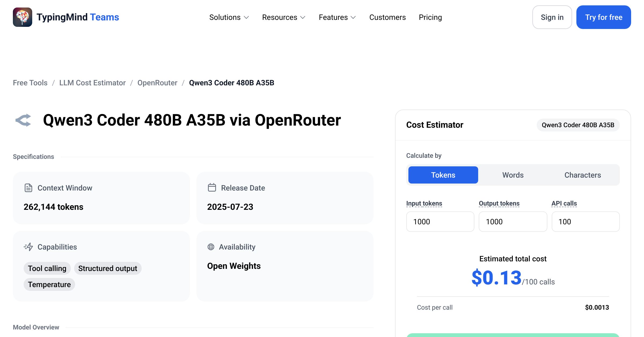The image size is (644, 337).
Task: Switch calculation to Words
Action: pyautogui.click(x=513, y=175)
